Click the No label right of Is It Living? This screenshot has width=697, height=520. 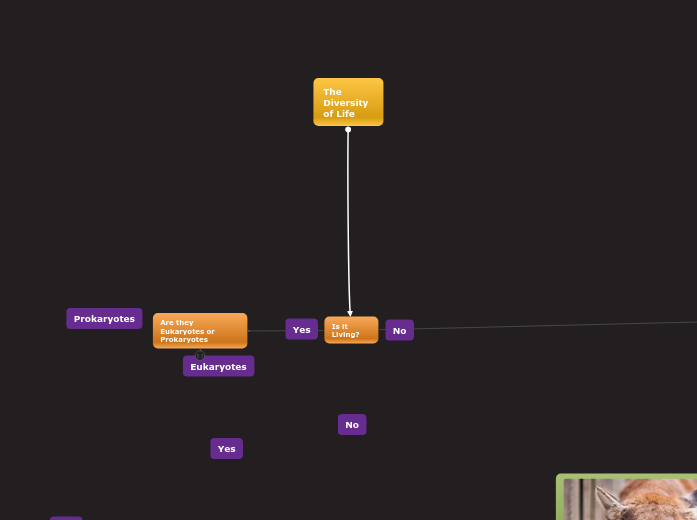tap(399, 331)
